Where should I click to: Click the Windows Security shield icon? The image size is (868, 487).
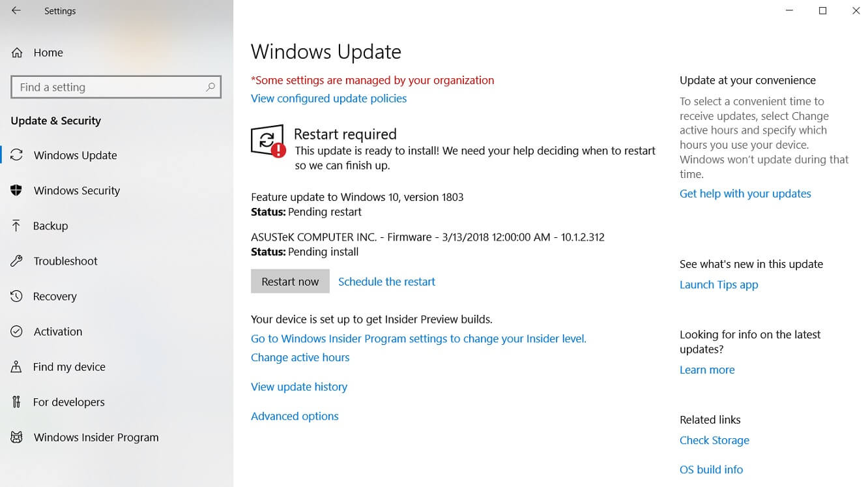tap(17, 190)
